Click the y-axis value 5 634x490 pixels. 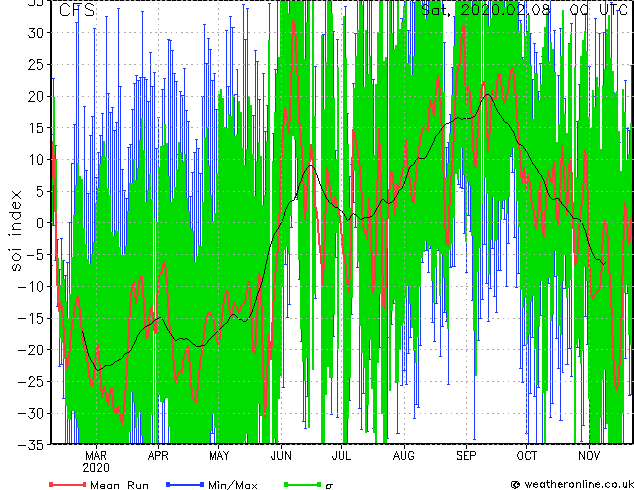click(x=40, y=191)
